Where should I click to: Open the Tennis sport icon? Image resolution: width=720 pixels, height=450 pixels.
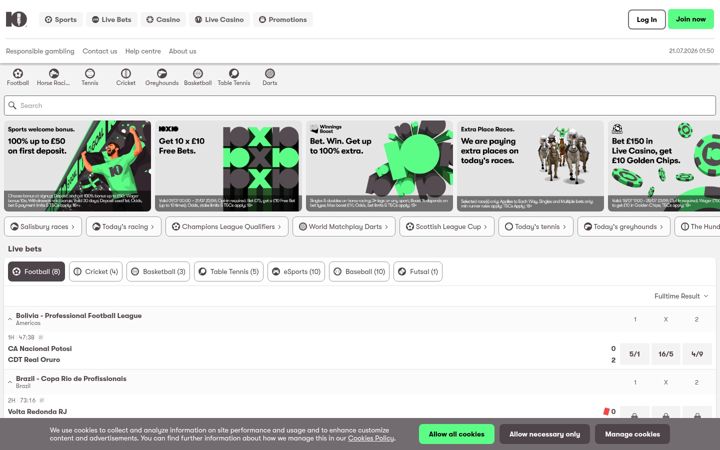coord(90,77)
